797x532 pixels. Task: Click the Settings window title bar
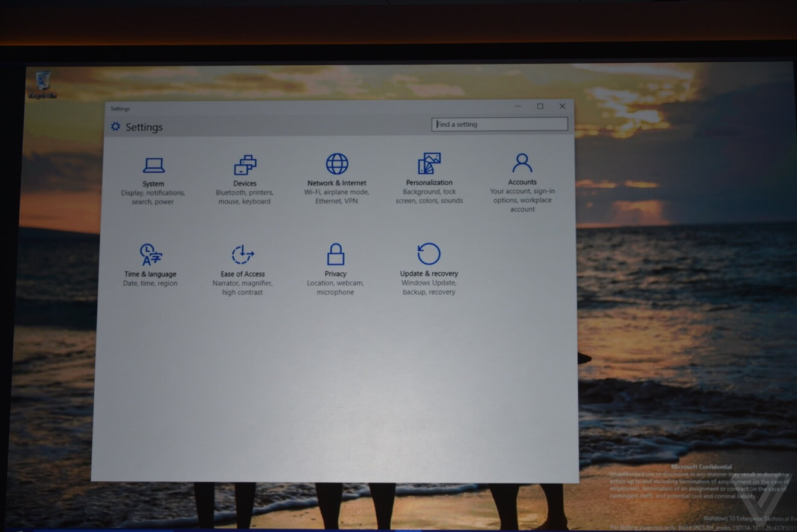point(302,108)
